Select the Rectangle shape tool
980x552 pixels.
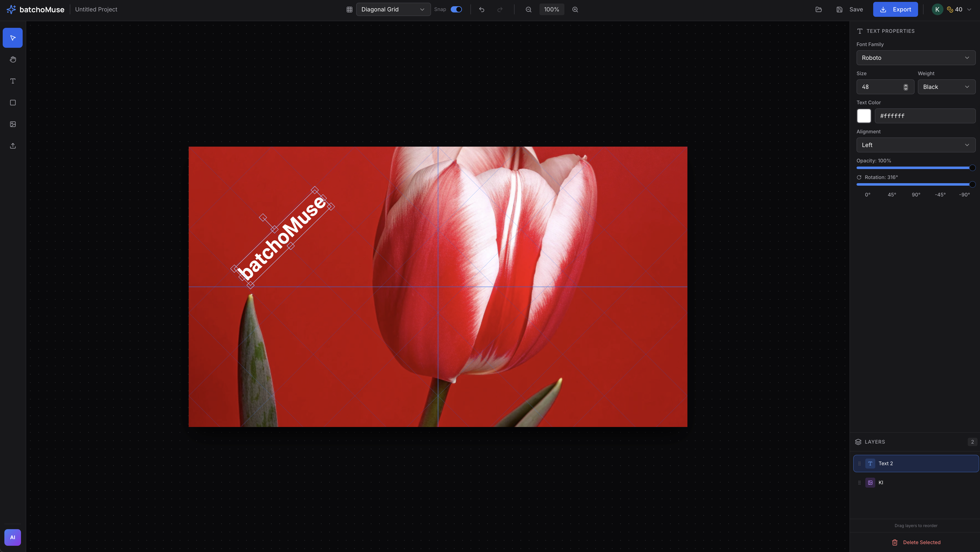(x=12, y=103)
